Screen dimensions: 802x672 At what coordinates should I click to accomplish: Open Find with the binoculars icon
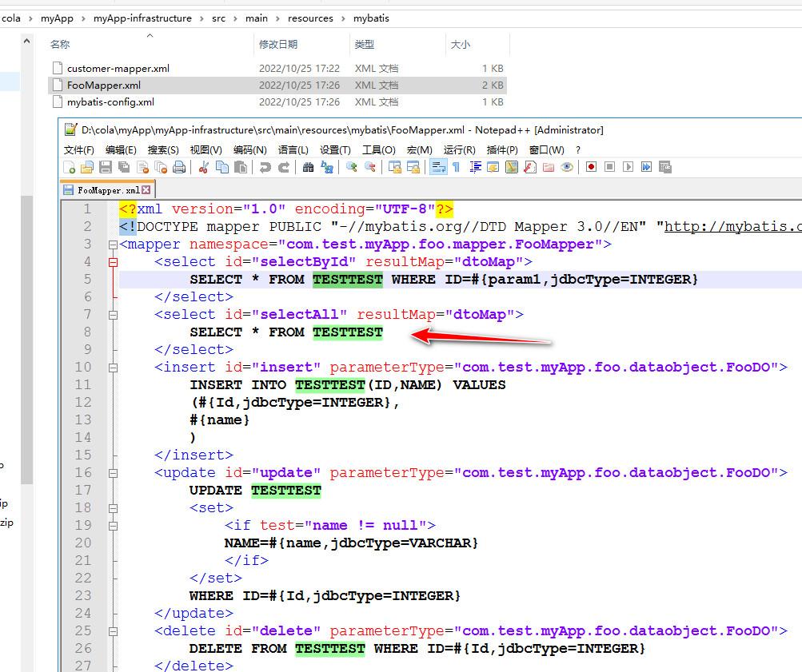(x=308, y=167)
